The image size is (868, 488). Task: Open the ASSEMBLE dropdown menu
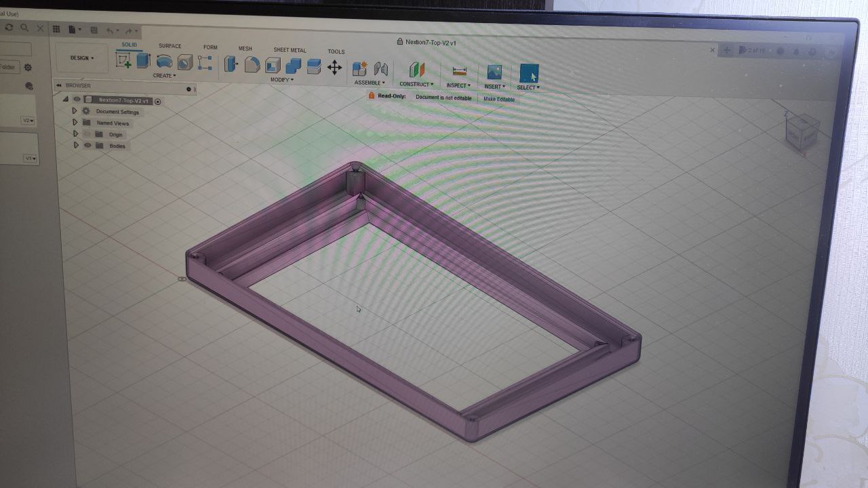(x=370, y=83)
